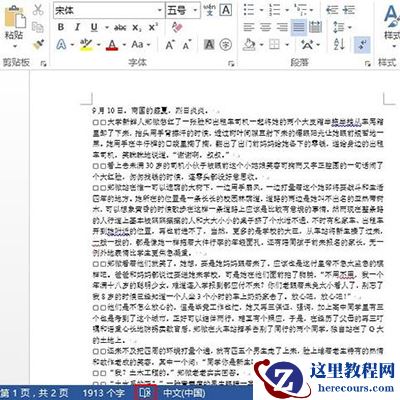Screen dimensions: 400x400
Task: Click the line spacing icon
Action: click(339, 27)
